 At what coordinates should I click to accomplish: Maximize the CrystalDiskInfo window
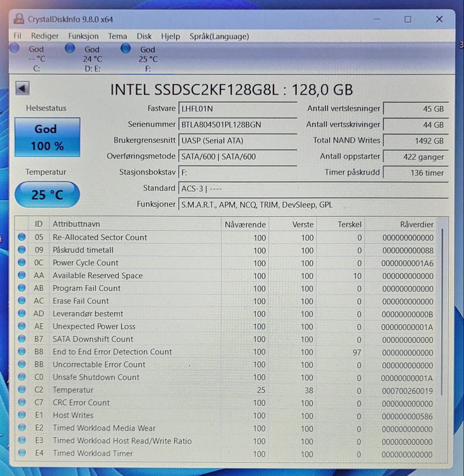pyautogui.click(x=407, y=19)
